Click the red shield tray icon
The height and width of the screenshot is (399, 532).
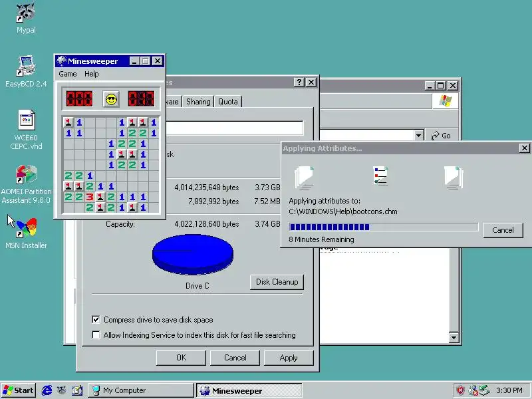tap(460, 390)
